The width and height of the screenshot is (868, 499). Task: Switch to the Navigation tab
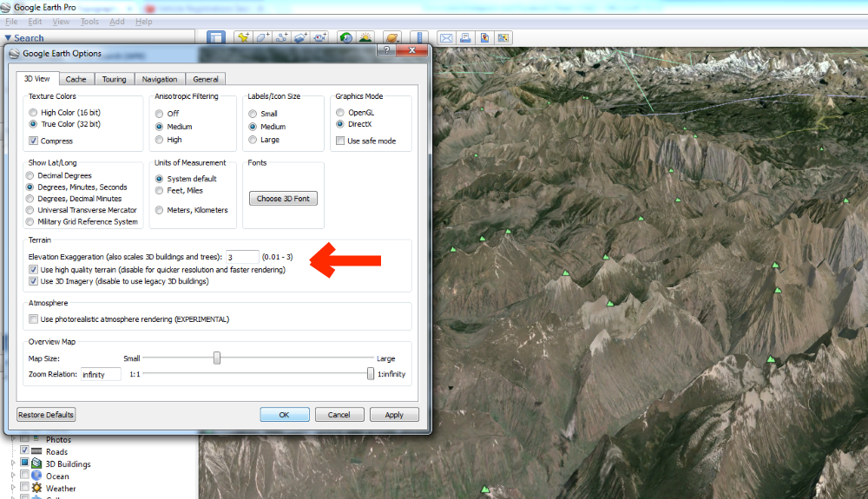pos(160,79)
